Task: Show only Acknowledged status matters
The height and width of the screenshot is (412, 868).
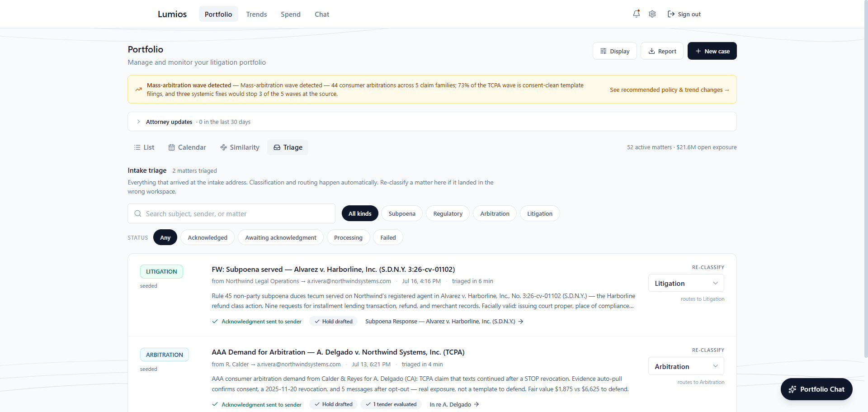Action: click(208, 237)
